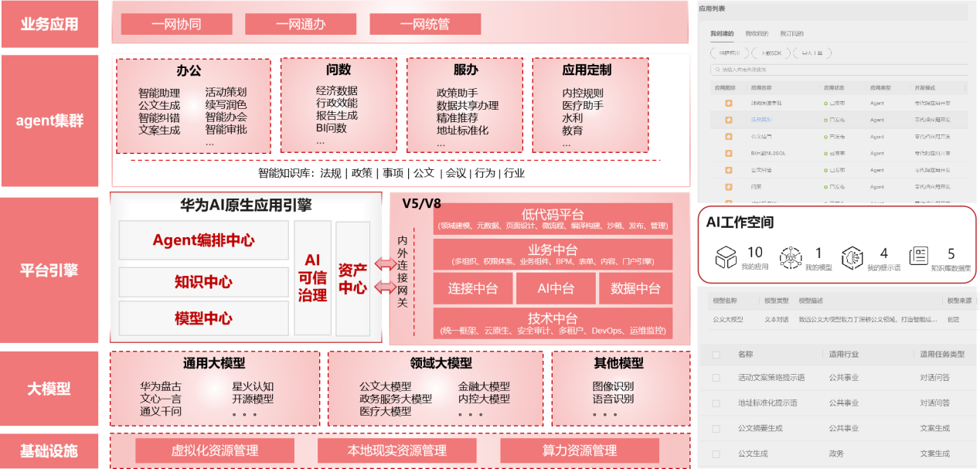Click the 算力资源管理 box
980x469 pixels.
(x=580, y=450)
